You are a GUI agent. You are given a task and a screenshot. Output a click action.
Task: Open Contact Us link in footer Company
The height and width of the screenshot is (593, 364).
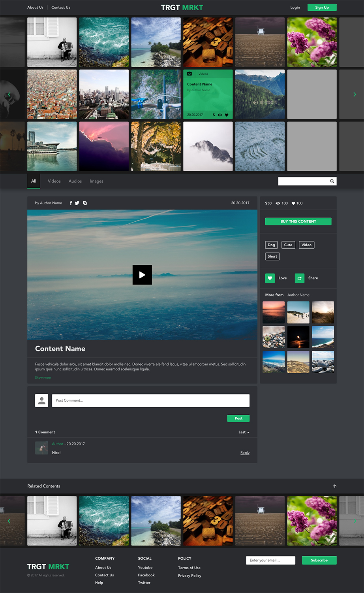(104, 575)
